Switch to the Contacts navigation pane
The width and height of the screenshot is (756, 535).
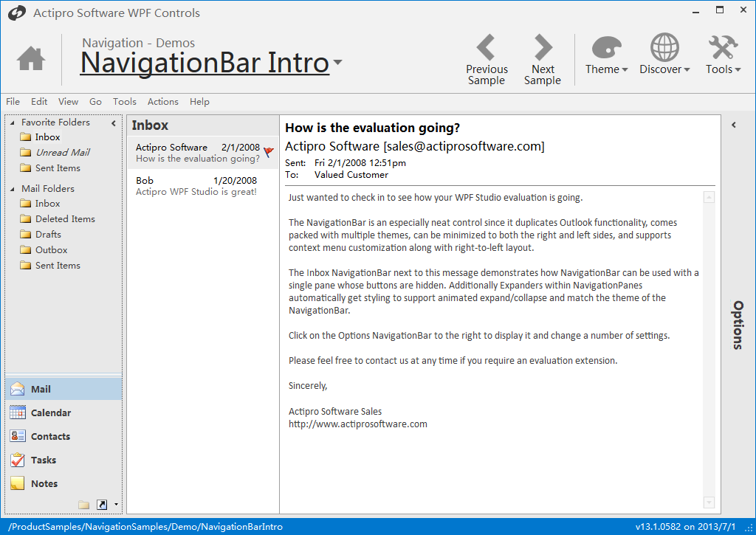point(50,436)
